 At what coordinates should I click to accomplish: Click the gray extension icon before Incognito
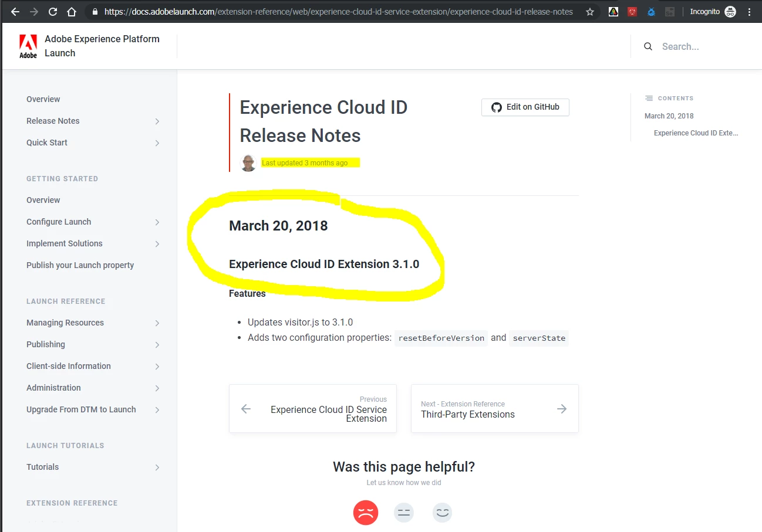tap(670, 12)
